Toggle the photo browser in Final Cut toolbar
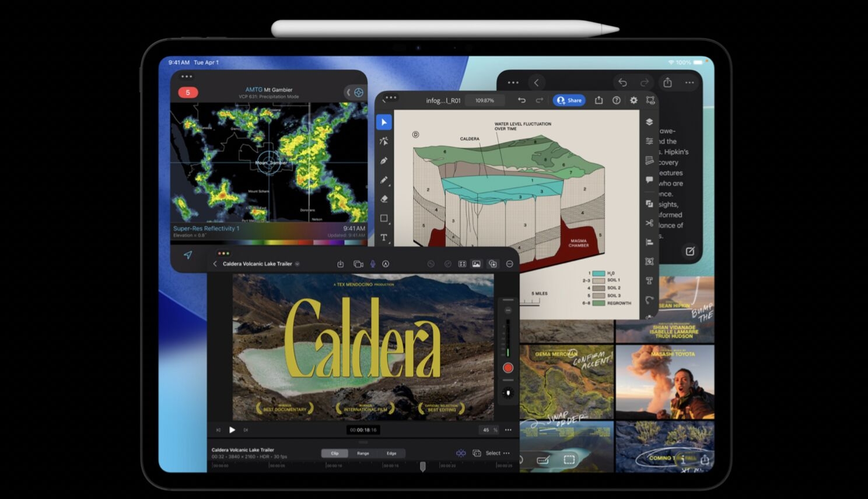 pyautogui.click(x=477, y=264)
